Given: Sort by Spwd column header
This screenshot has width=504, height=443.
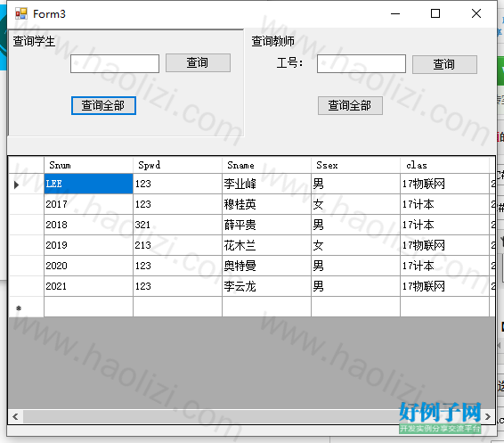Looking at the screenshot, I should click(x=177, y=165).
